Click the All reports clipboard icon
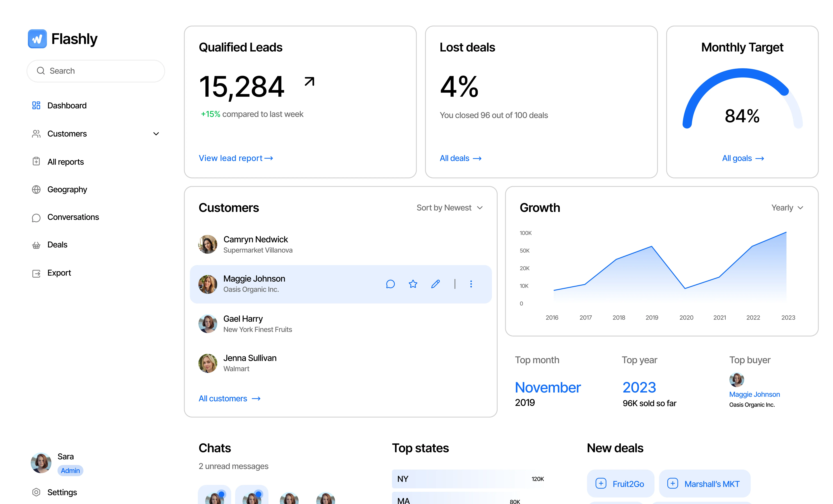The image size is (833, 504). click(x=36, y=161)
